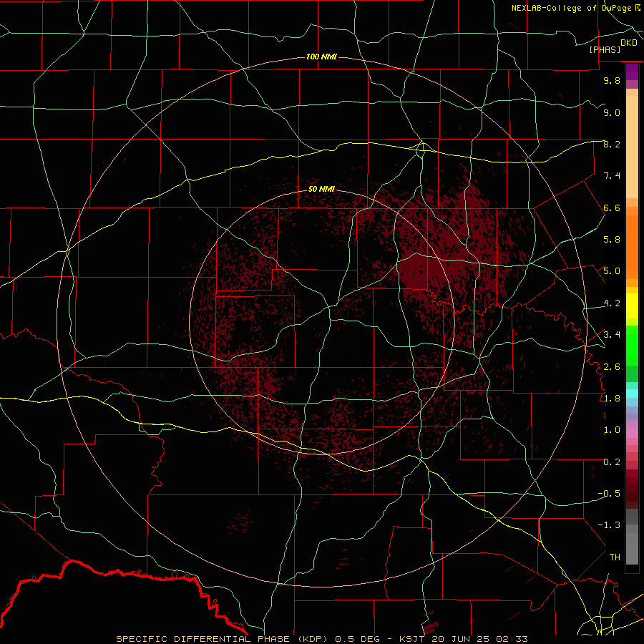Click the (KDP) text in the caption
Viewport: 644px width, 644px height.
313,639
